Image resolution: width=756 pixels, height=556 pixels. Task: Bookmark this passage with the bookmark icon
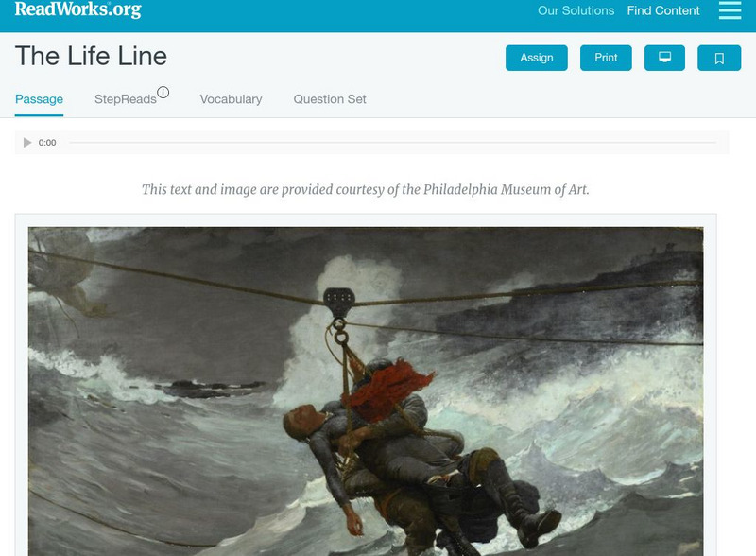pos(719,58)
